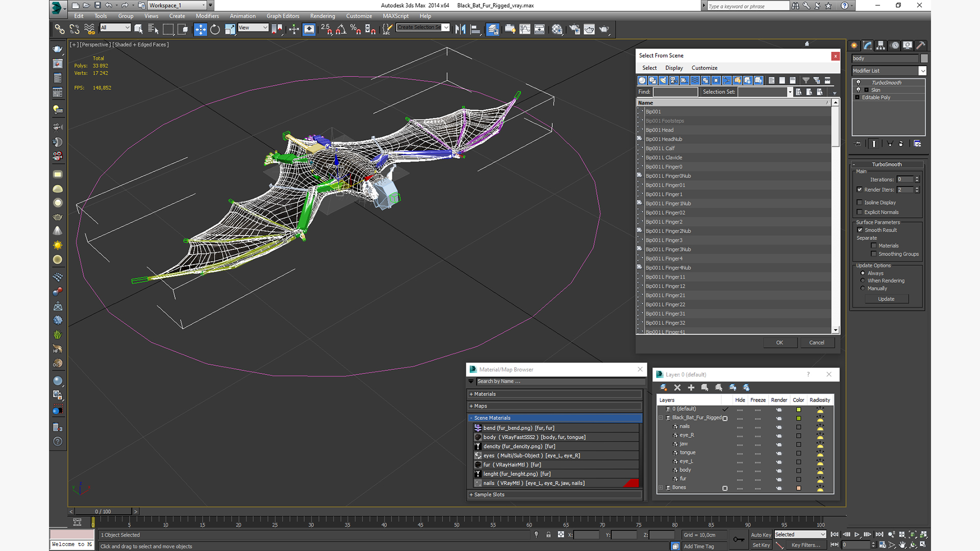The image size is (980, 551).
Task: Expand the Bones layer in Layer dialog
Action: pyautogui.click(x=661, y=488)
